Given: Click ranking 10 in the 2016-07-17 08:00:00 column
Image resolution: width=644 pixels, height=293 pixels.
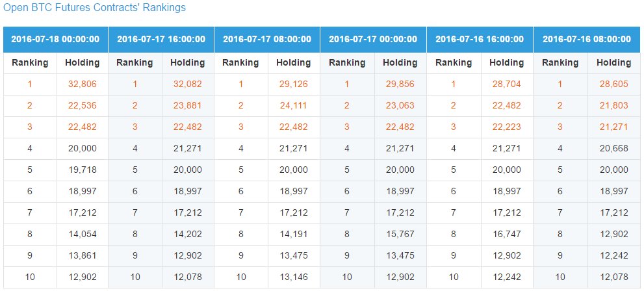Looking at the screenshot, I should point(241,277).
